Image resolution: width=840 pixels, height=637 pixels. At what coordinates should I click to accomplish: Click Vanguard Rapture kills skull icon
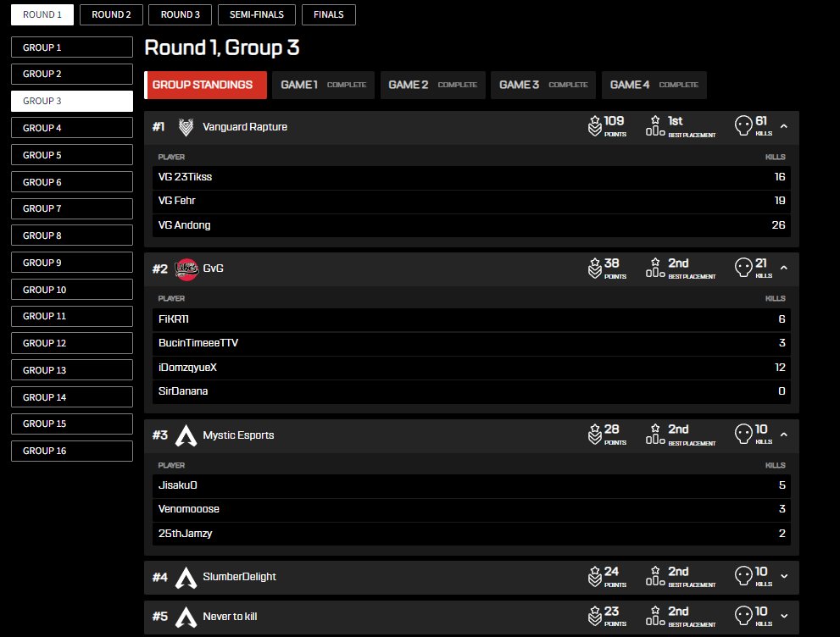[743, 126]
